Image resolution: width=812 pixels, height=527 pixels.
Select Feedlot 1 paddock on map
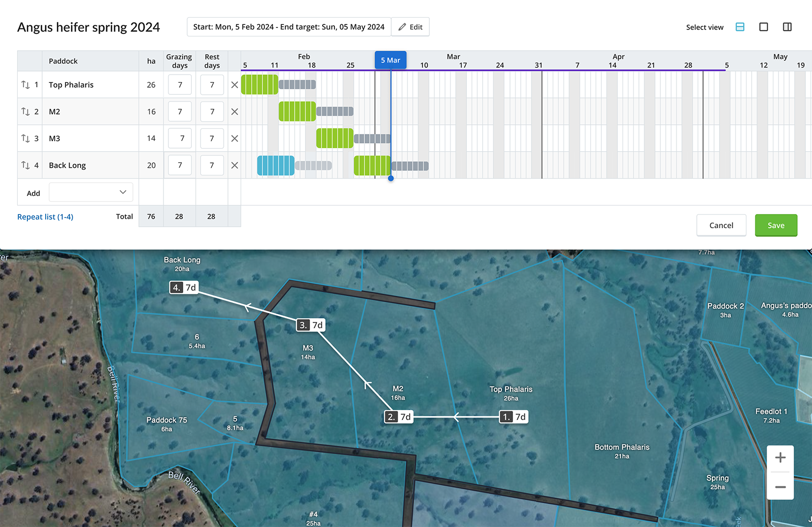pos(771,415)
